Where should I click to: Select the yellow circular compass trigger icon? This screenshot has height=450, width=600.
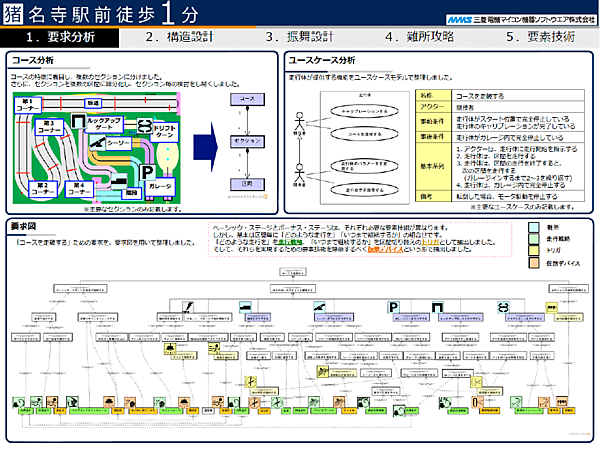[x=250, y=382]
